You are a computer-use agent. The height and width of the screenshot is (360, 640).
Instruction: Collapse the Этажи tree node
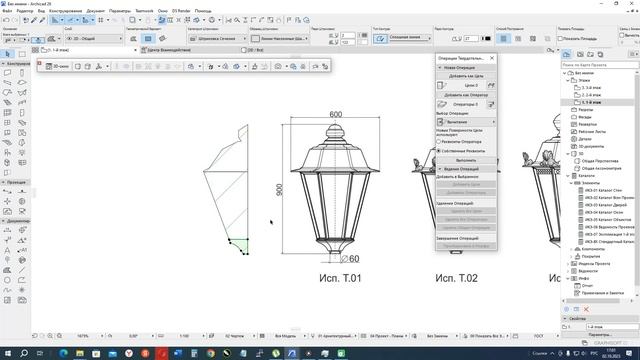(568, 80)
